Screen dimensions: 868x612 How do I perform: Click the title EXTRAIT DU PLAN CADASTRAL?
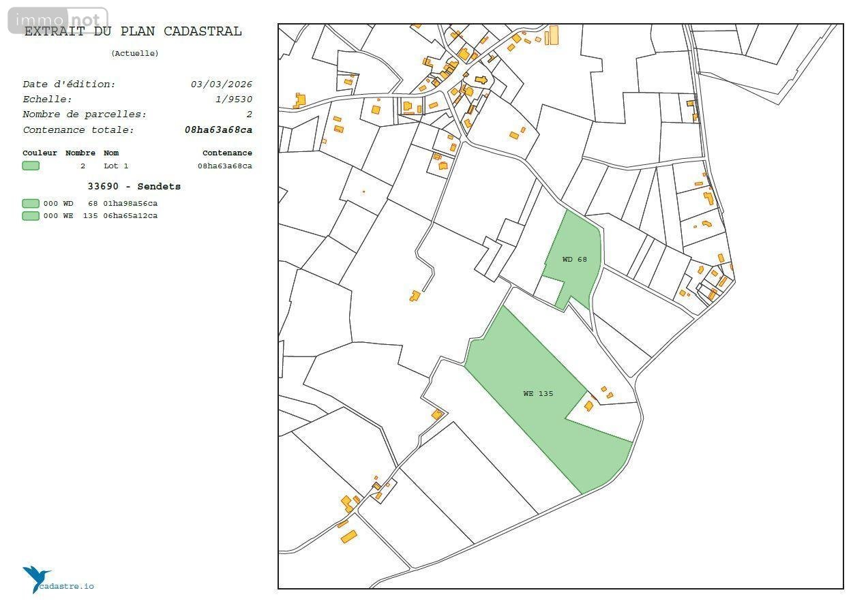(x=133, y=31)
